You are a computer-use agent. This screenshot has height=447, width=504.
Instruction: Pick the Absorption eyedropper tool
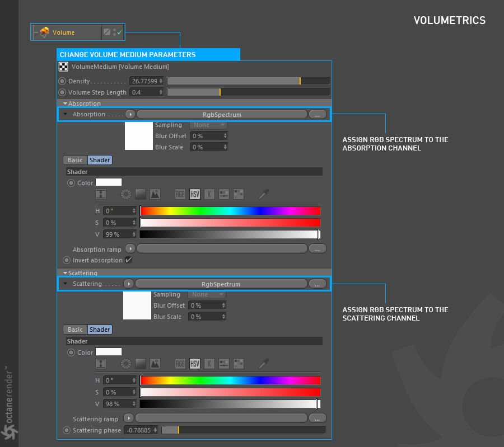point(264,194)
